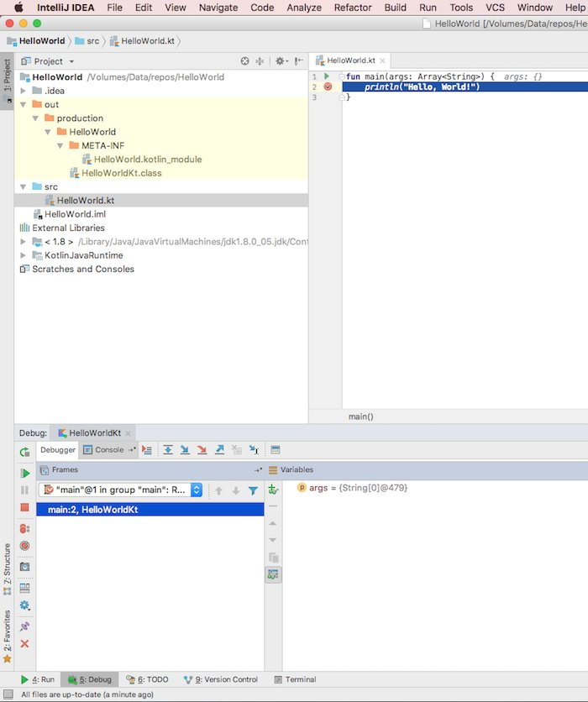Expand the < 1.8 > JDK library node
Viewport: 588px width, 702px height.
23,242
